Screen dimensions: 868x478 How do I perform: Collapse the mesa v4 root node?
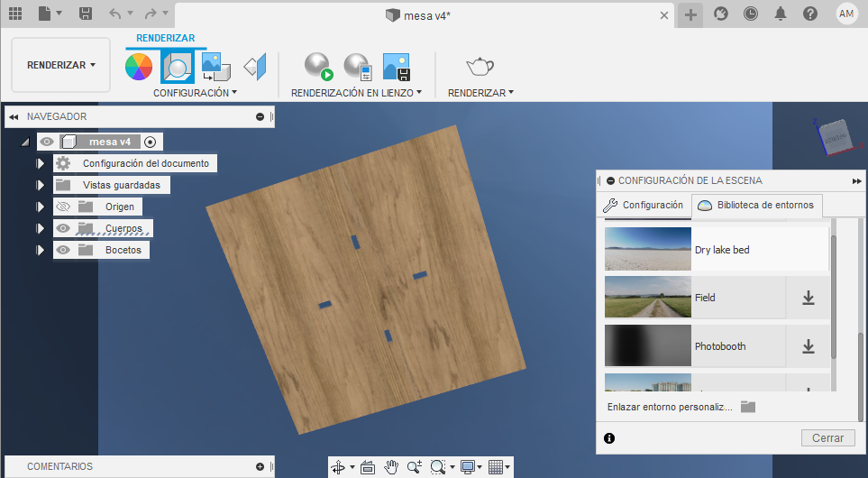point(25,142)
